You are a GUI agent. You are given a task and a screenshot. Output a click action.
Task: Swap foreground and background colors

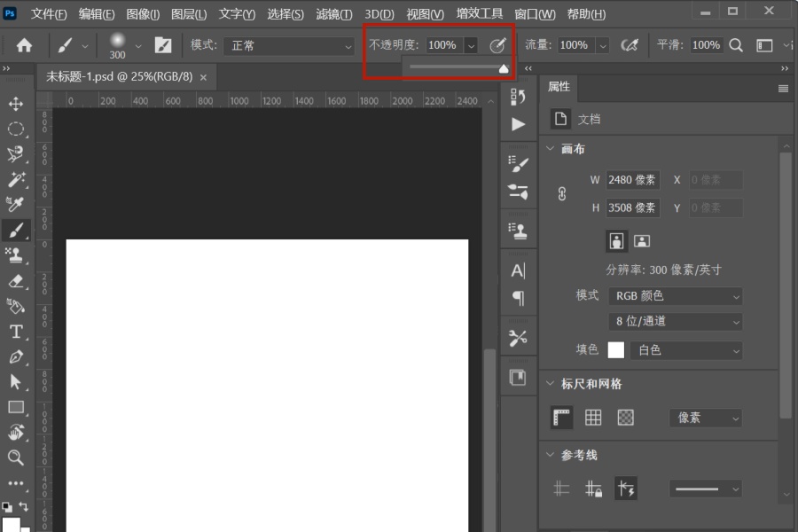pos(23,506)
